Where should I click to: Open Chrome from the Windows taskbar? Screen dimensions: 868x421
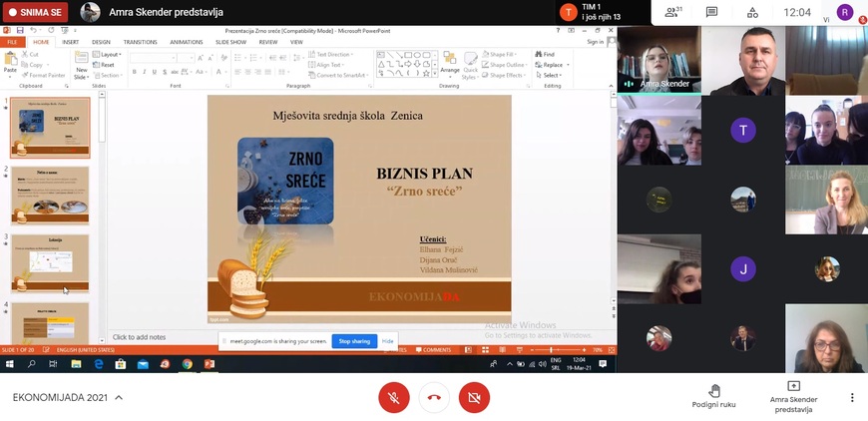(x=188, y=364)
